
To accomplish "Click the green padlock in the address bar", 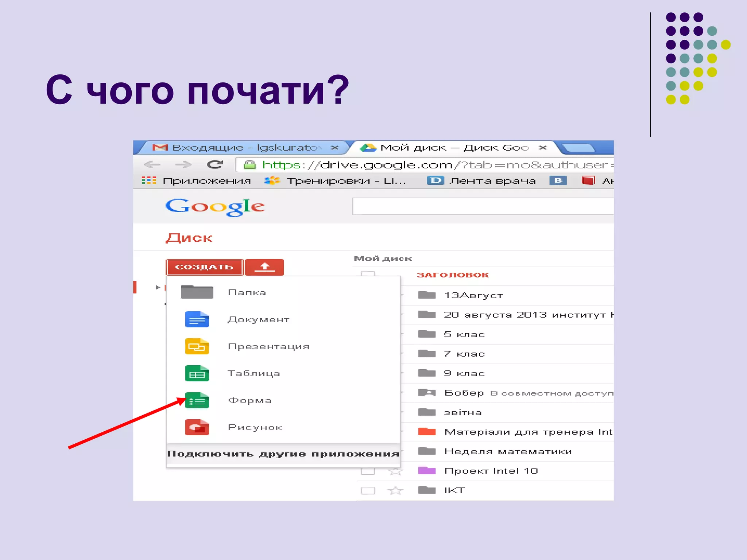I will point(249,165).
